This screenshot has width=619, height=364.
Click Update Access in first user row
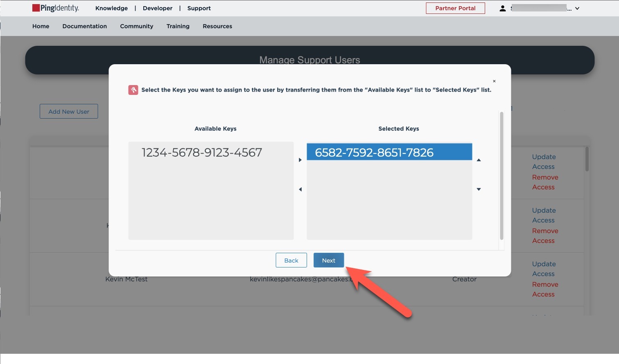pyautogui.click(x=544, y=162)
